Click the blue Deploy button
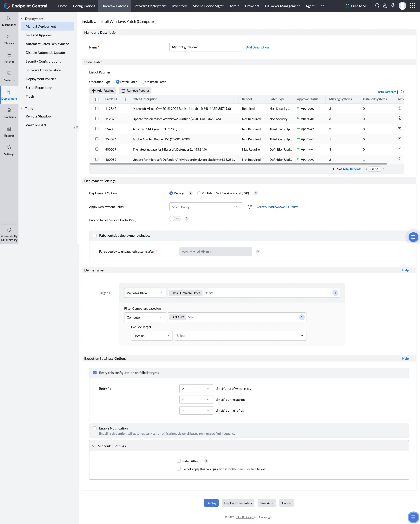The image size is (420, 524). [211, 503]
